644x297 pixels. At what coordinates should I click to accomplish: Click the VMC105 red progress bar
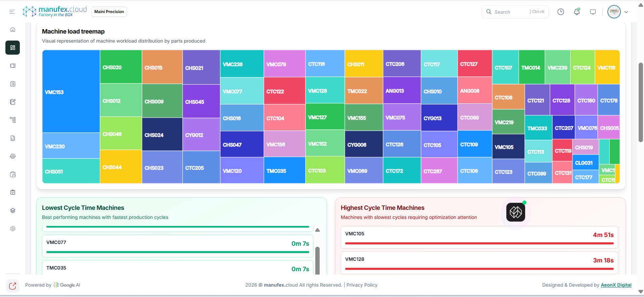click(x=479, y=243)
